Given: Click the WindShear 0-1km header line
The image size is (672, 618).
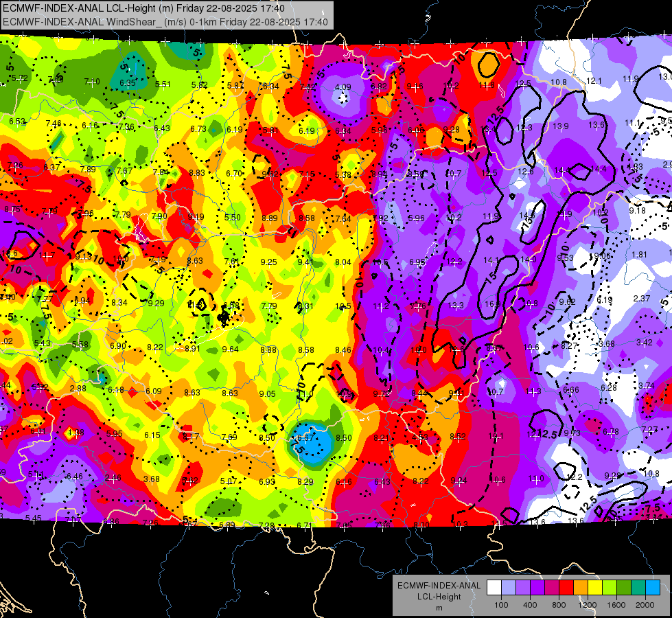Looking at the screenshot, I should coord(165,22).
